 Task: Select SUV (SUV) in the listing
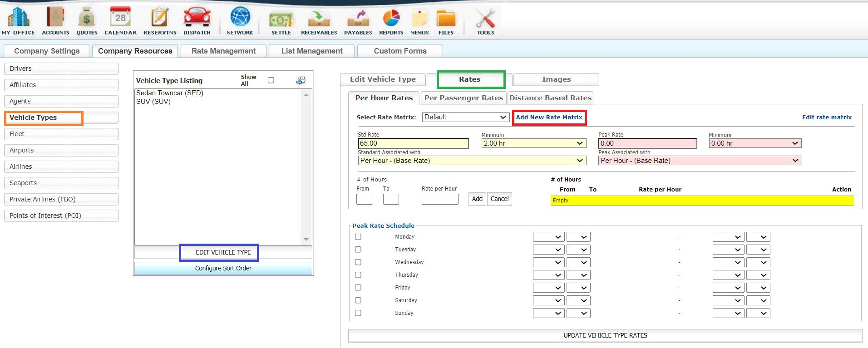coord(153,102)
